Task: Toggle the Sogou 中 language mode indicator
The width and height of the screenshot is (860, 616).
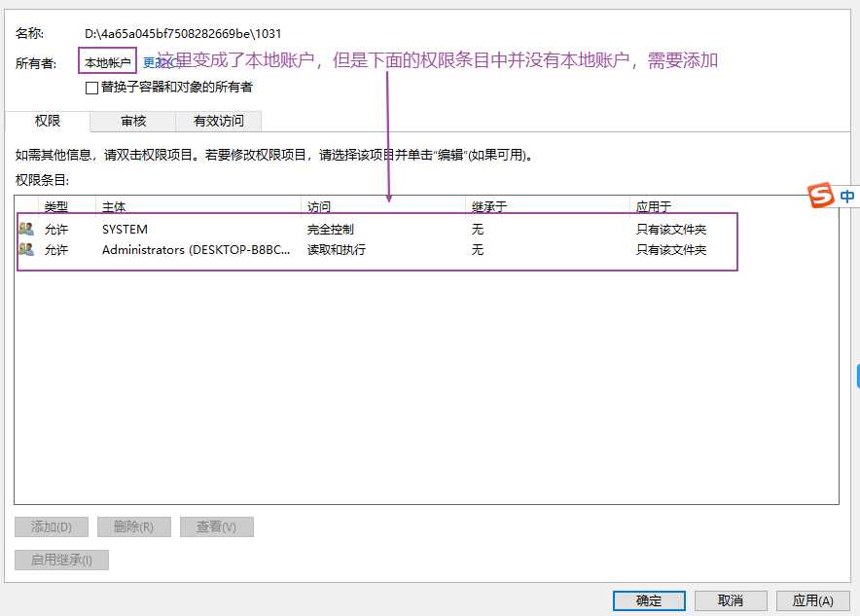Action: 848,196
